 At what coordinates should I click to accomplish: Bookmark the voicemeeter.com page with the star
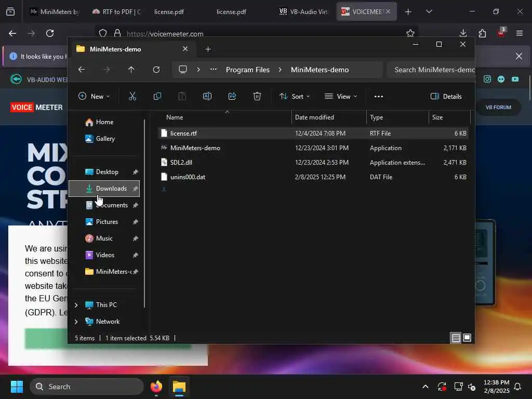pos(410,33)
